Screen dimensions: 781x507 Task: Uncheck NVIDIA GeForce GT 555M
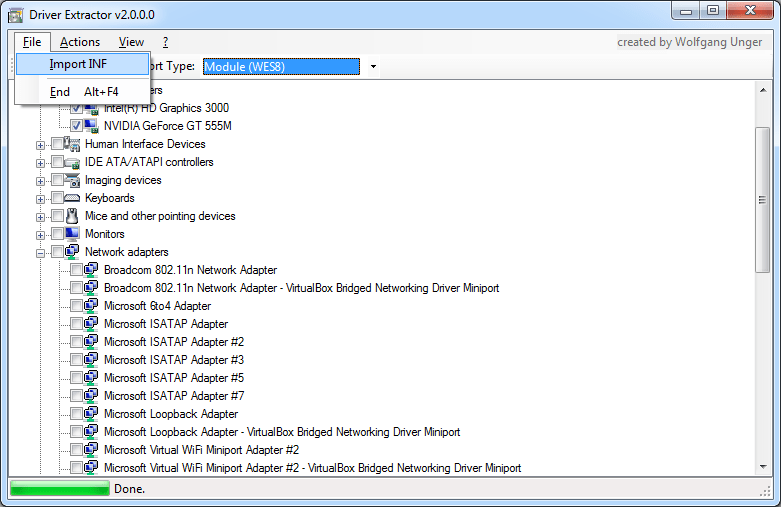76,126
